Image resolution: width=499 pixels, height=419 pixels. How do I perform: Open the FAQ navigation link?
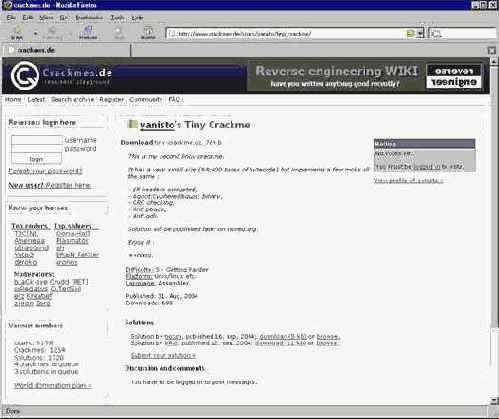pos(174,99)
